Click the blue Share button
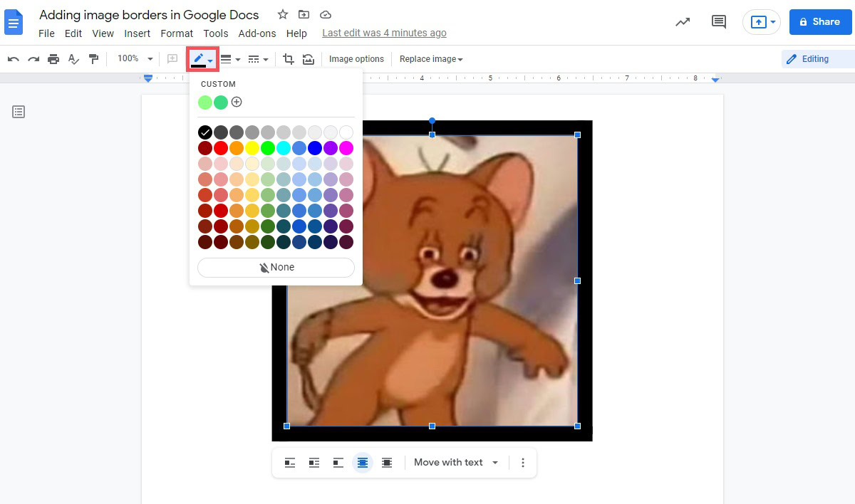Viewport: 855px width, 504px height. tap(820, 22)
